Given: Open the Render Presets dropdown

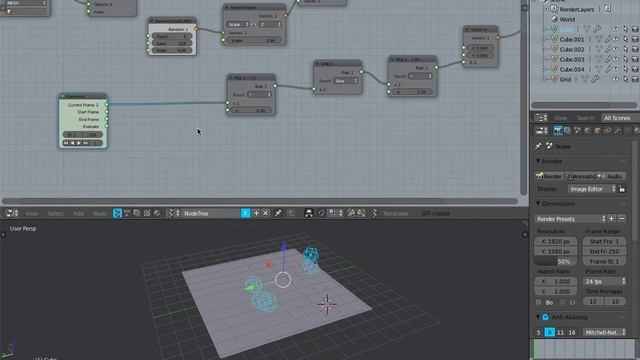Looking at the screenshot, I should tap(570, 219).
